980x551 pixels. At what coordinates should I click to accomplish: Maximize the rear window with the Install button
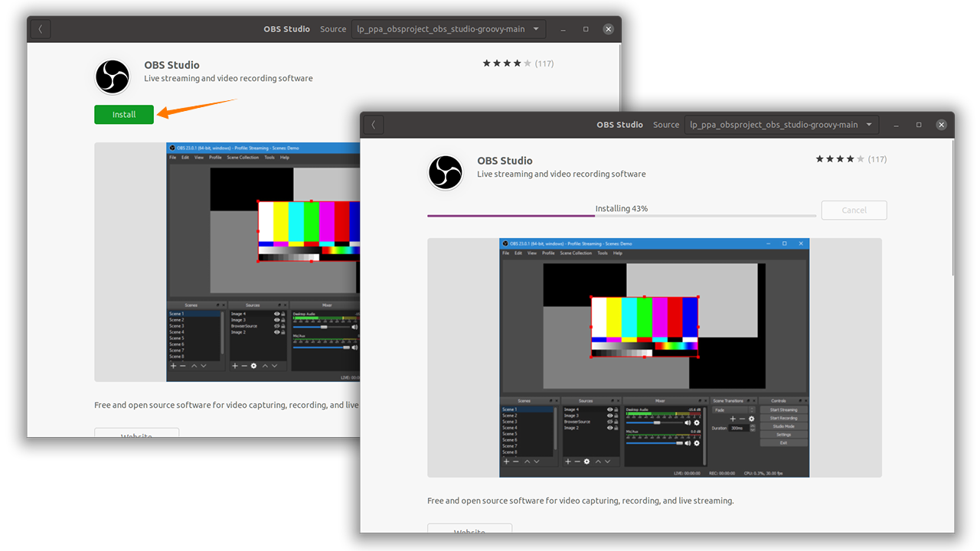point(586,29)
